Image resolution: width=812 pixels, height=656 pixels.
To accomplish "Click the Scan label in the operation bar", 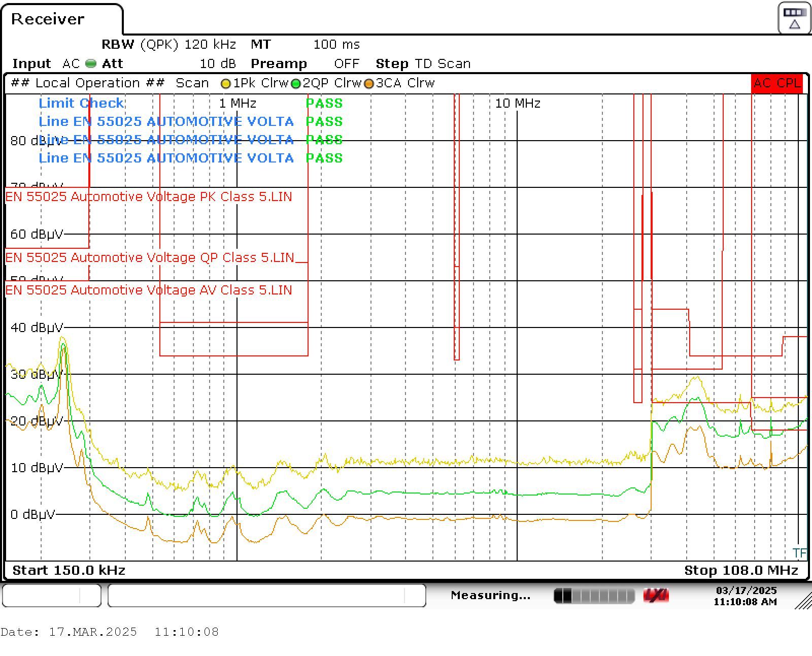I will [193, 83].
